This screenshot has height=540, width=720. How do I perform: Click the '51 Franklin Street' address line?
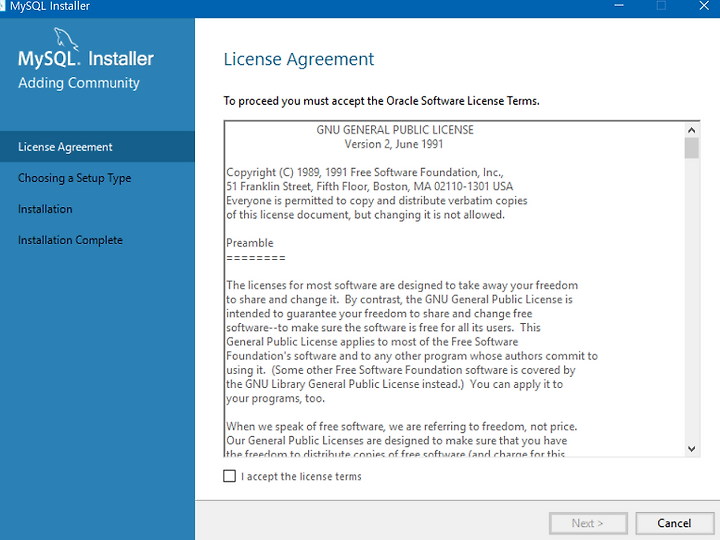pos(369,186)
